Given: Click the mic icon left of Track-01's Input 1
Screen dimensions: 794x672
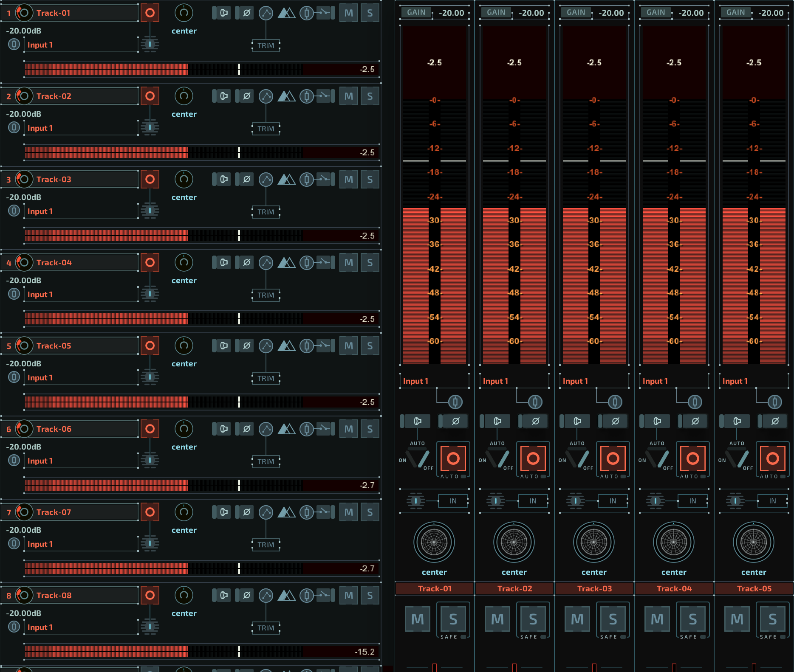Looking at the screenshot, I should coord(14,44).
